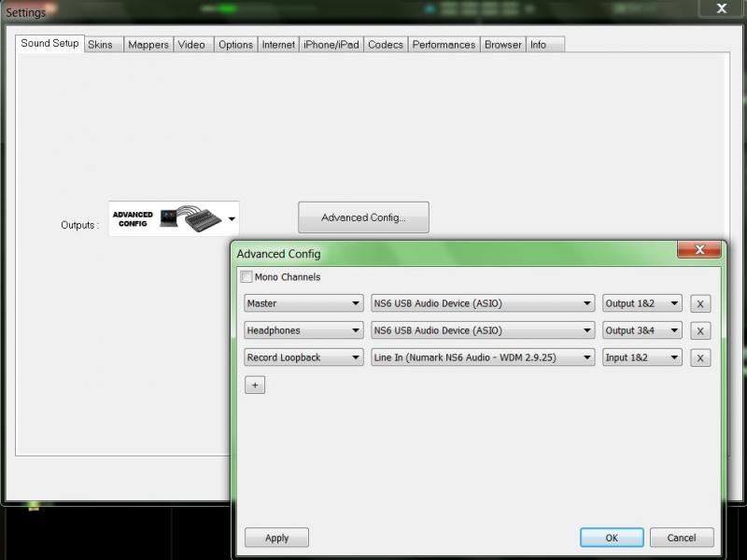Go to the iPhone/iPad tab
This screenshot has height=560, width=747.
click(x=331, y=45)
